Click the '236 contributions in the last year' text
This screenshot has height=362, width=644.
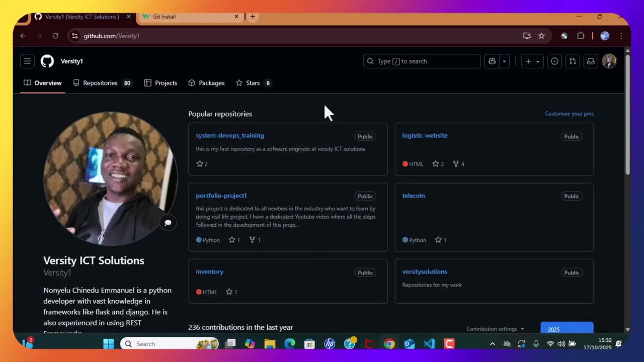point(240,327)
